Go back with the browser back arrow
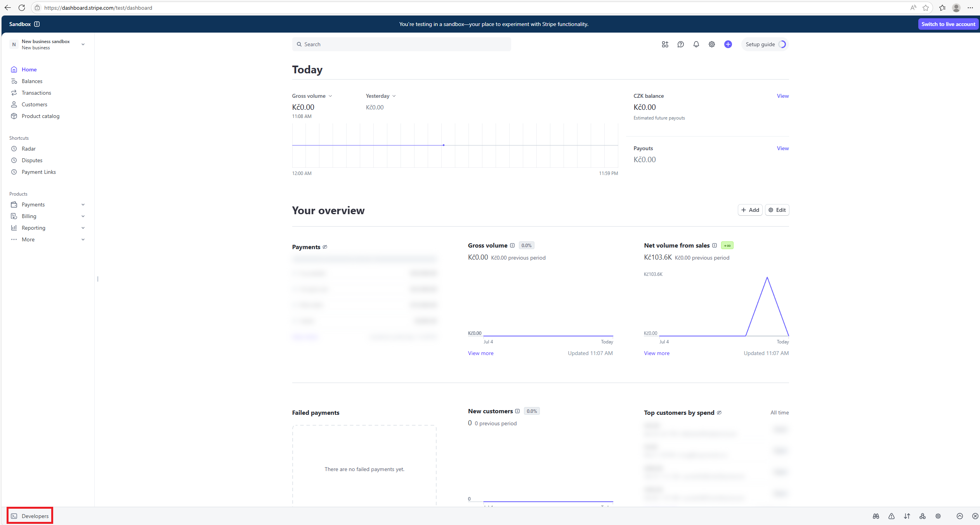The width and height of the screenshot is (980, 525). (x=8, y=8)
